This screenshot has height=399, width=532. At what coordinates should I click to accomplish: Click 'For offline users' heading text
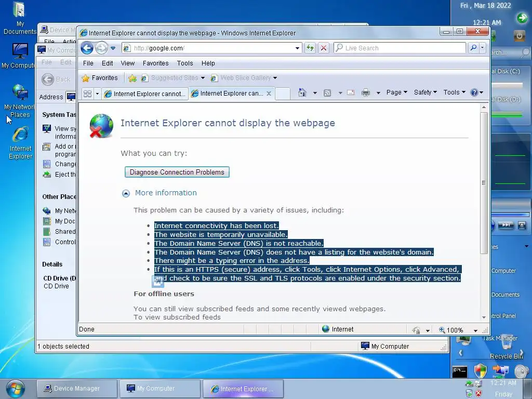click(164, 294)
